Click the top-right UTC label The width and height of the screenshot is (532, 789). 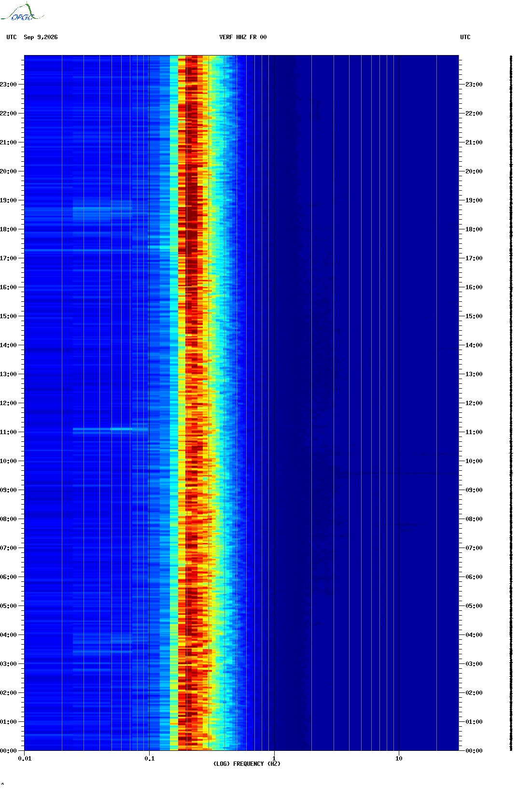(x=465, y=37)
